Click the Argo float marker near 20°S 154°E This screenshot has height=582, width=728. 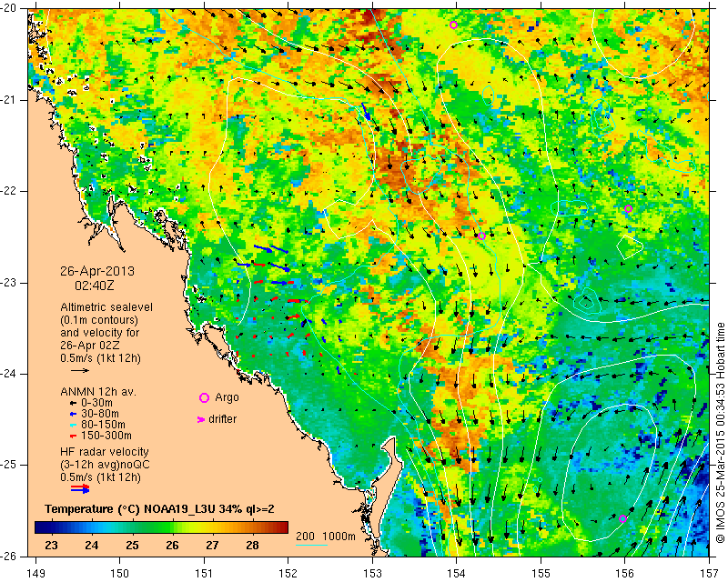point(453,25)
